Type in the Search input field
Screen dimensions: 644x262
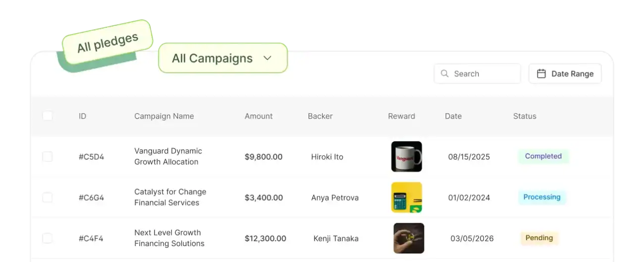(x=482, y=73)
